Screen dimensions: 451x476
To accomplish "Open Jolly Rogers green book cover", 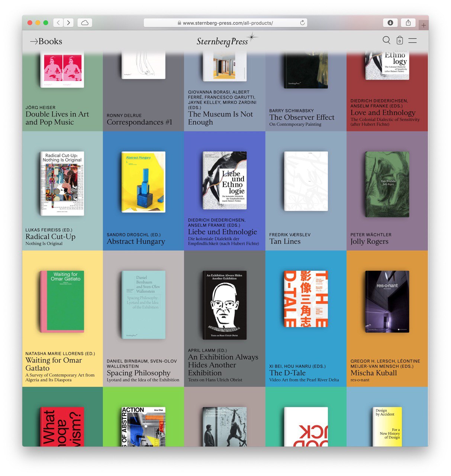I will pyautogui.click(x=387, y=184).
